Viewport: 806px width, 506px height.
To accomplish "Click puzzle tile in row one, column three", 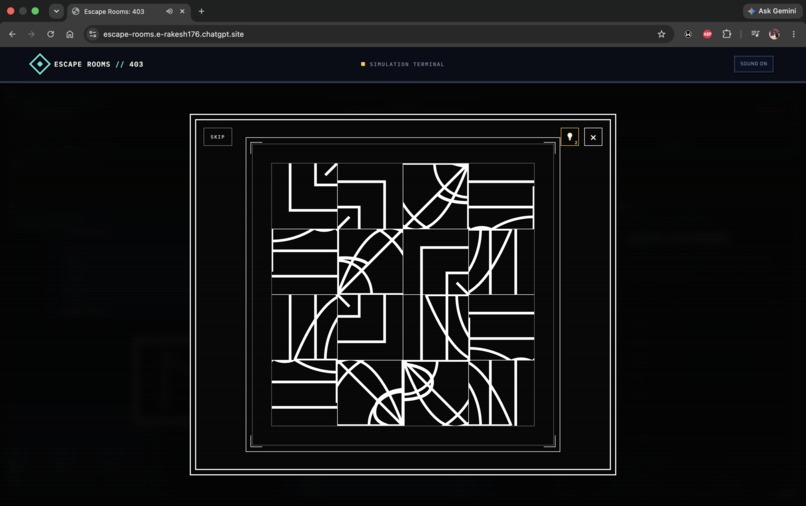I will tap(436, 196).
